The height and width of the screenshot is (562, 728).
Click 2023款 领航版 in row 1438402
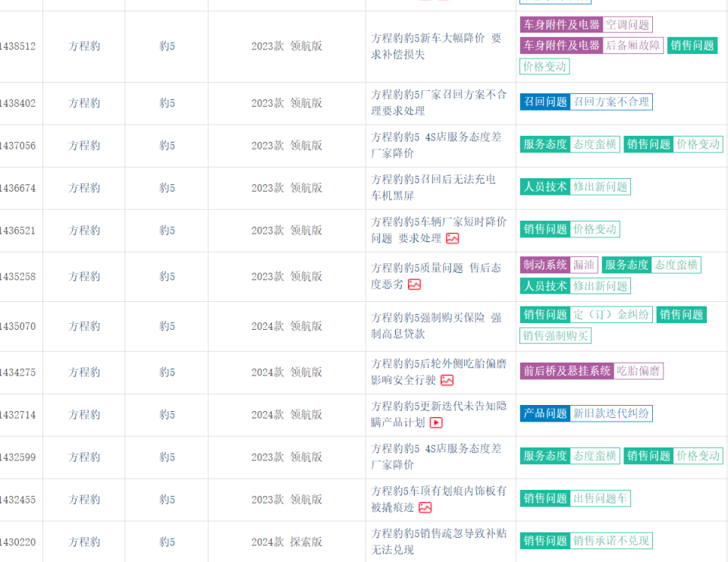(287, 103)
